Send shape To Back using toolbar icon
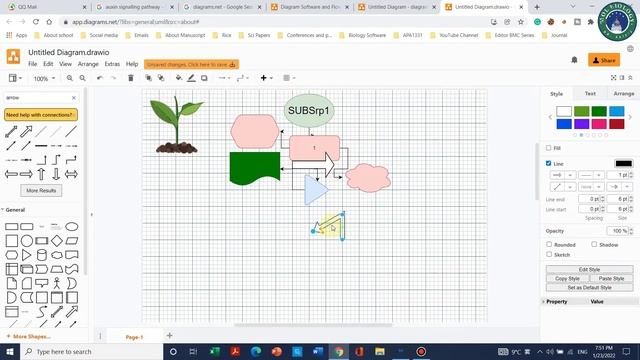This screenshot has height=360, width=640. [x=161, y=78]
